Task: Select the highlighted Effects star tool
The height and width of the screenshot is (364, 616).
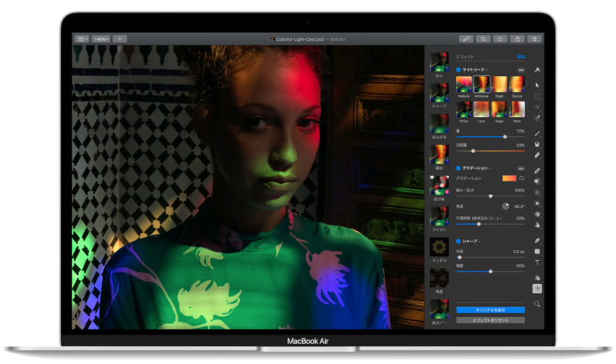Action: 537,289
